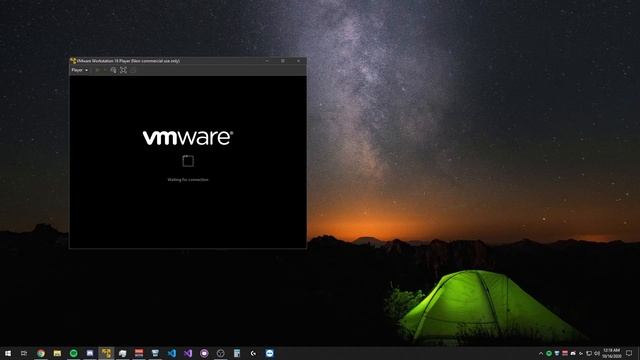The height and width of the screenshot is (360, 640).
Task: Minimize the VMware Workstation Player window
Action: click(267, 61)
